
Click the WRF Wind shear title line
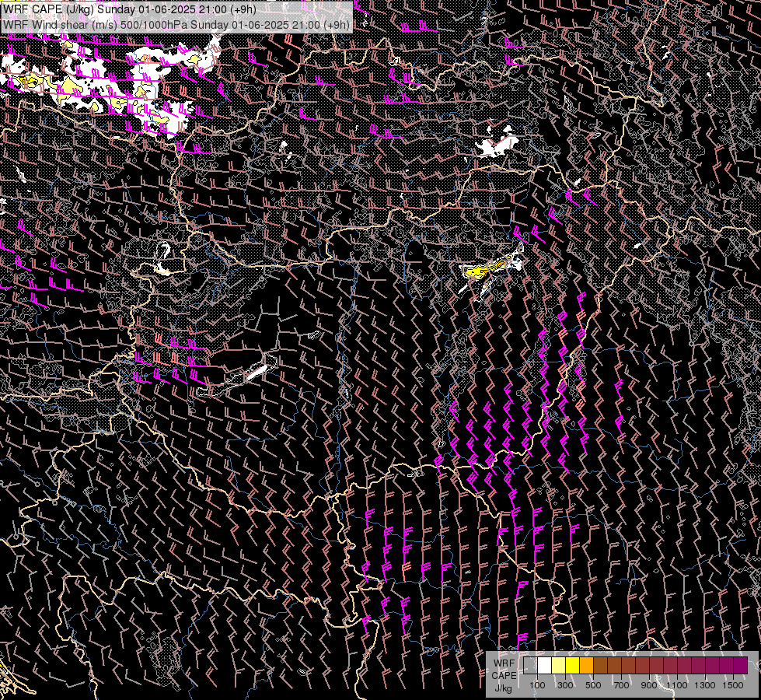(x=176, y=25)
